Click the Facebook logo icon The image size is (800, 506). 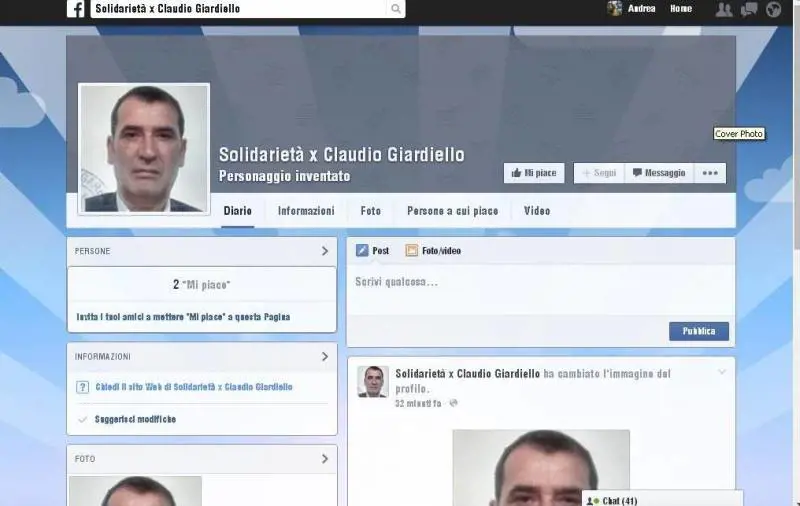[x=76, y=9]
